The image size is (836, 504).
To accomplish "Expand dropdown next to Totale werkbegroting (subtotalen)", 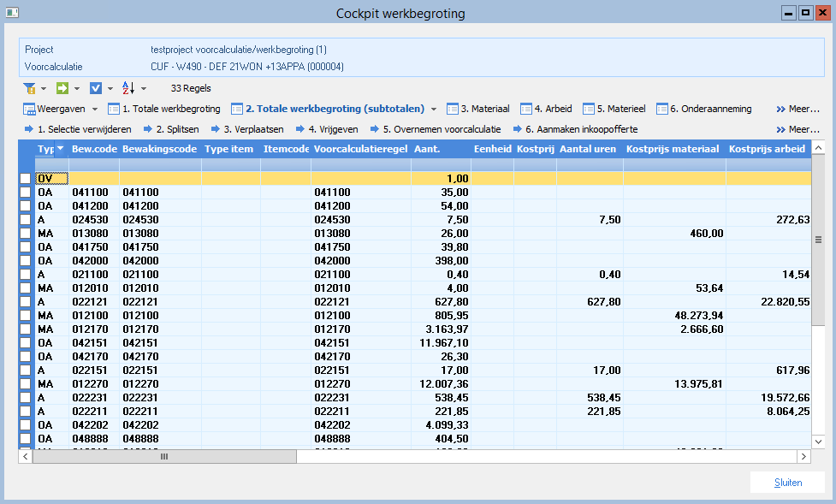I will point(434,109).
